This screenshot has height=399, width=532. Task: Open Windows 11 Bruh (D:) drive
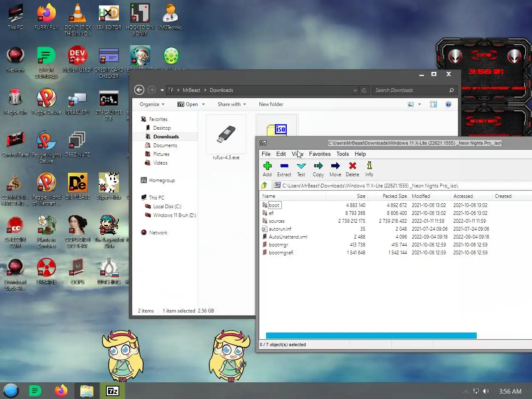point(175,215)
